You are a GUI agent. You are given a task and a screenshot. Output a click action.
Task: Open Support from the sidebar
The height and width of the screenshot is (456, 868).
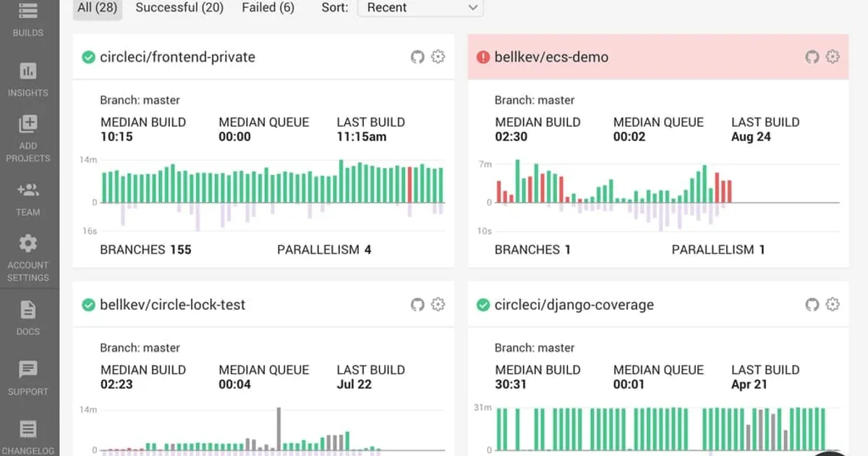pyautogui.click(x=28, y=378)
